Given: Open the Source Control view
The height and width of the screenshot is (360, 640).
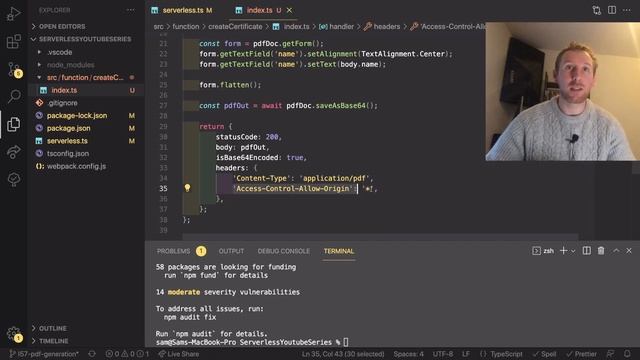Looking at the screenshot, I should (x=14, y=69).
